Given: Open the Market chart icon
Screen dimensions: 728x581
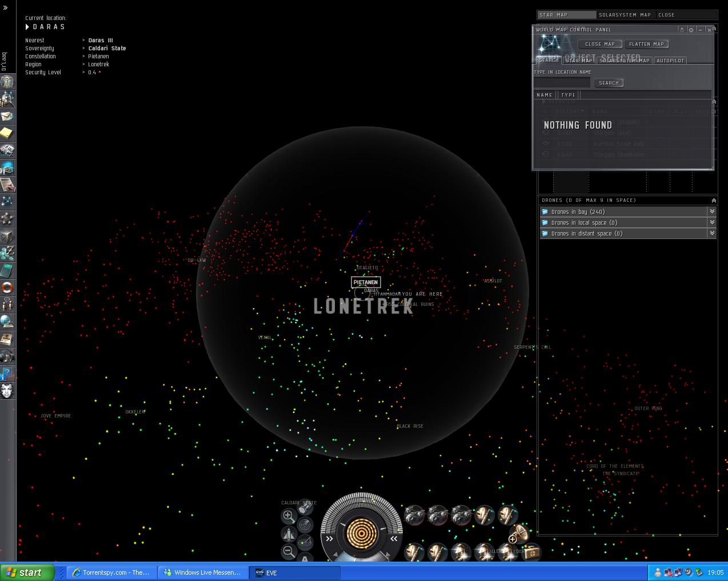Looking at the screenshot, I should click(x=7, y=168).
